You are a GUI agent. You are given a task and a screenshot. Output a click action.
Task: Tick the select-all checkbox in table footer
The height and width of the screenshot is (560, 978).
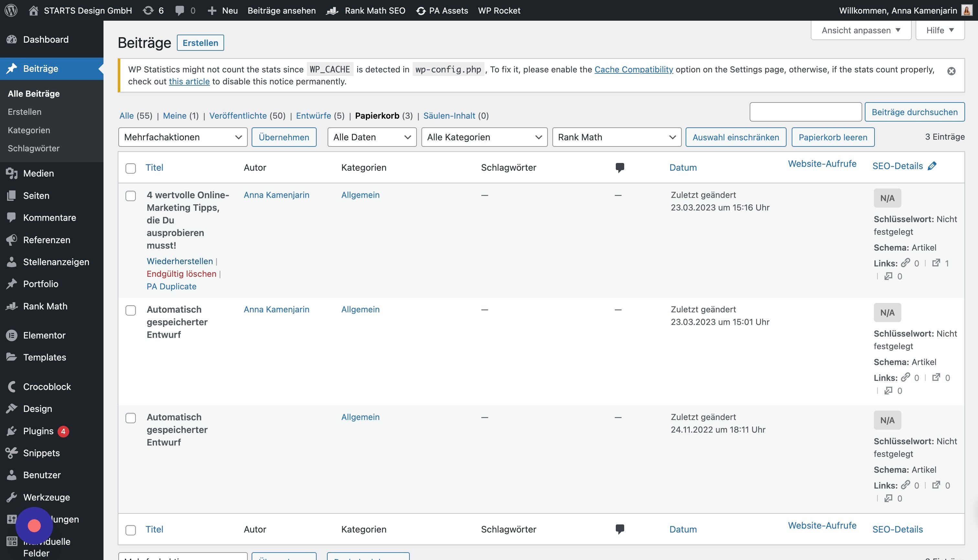[131, 530]
